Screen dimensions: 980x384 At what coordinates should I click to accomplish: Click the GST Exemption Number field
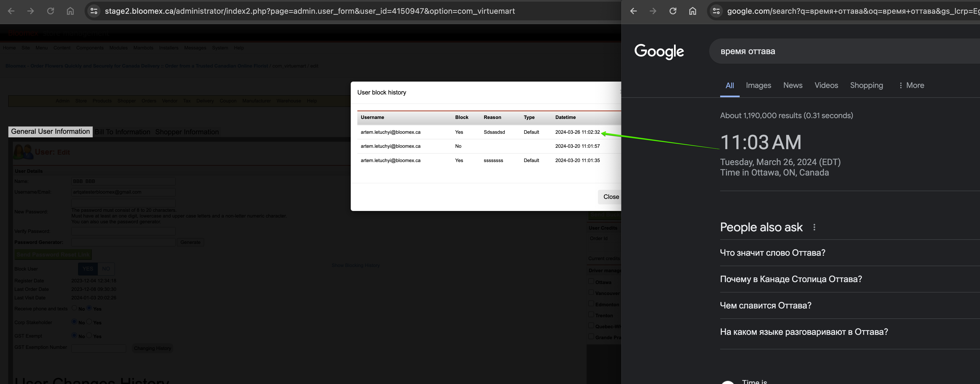point(99,348)
